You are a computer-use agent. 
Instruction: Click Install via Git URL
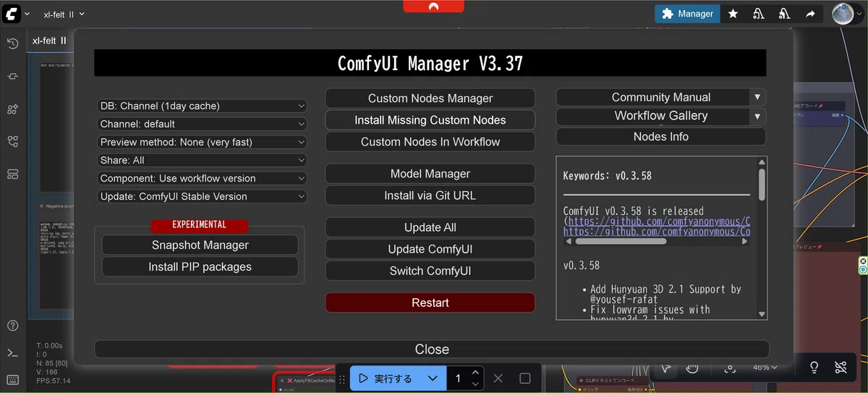tap(430, 195)
